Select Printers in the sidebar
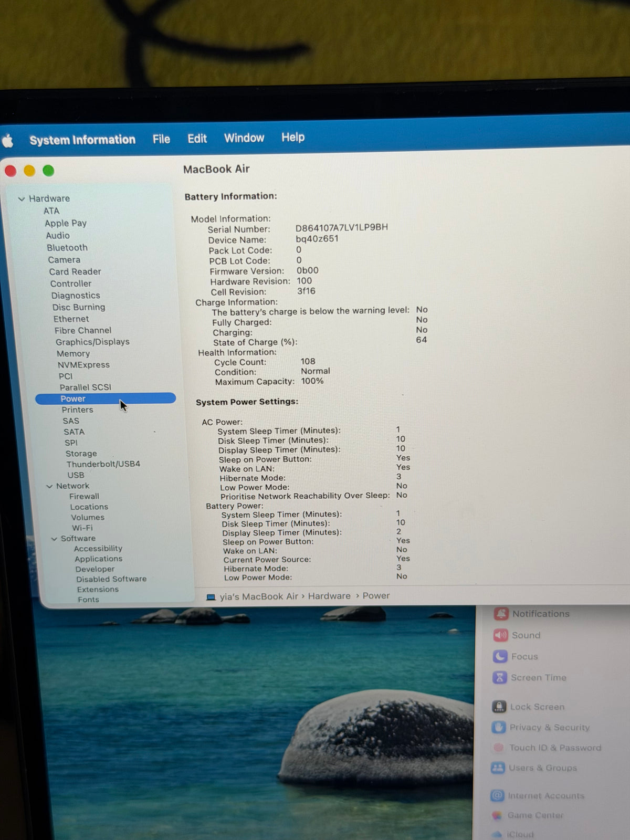This screenshot has height=840, width=630. click(77, 410)
